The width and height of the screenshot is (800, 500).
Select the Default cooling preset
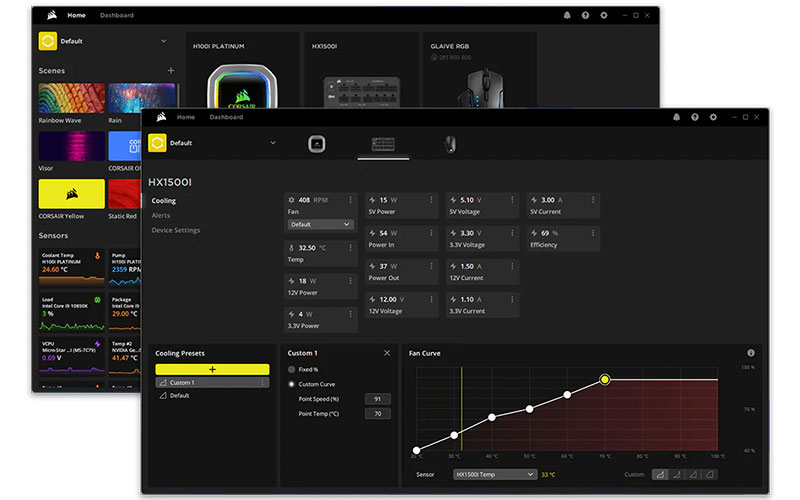[180, 395]
